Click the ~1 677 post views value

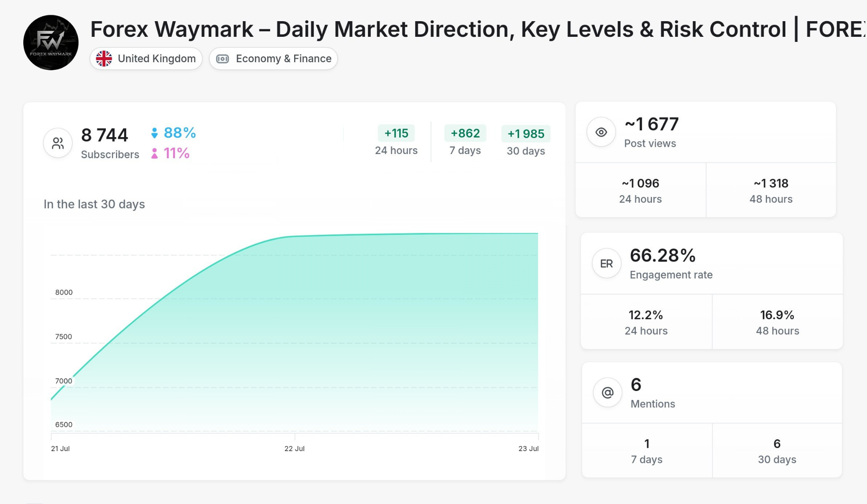tap(652, 124)
